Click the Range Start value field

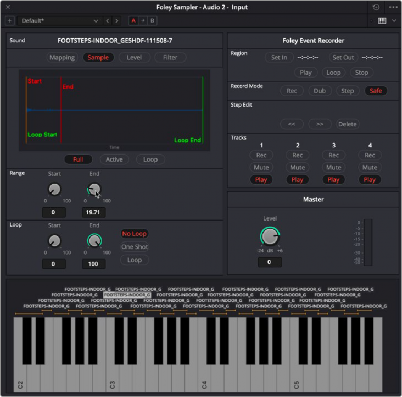54,212
